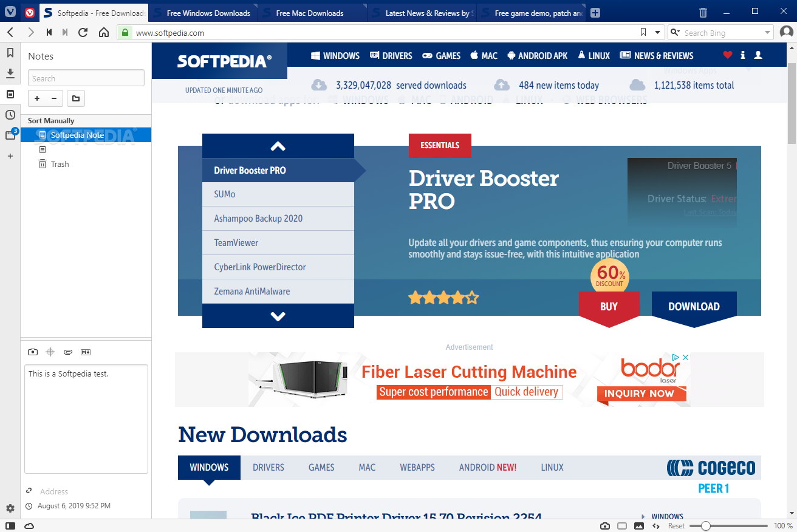Screen dimensions: 797x532
Task: Open page actions code icon
Action: 656,526
